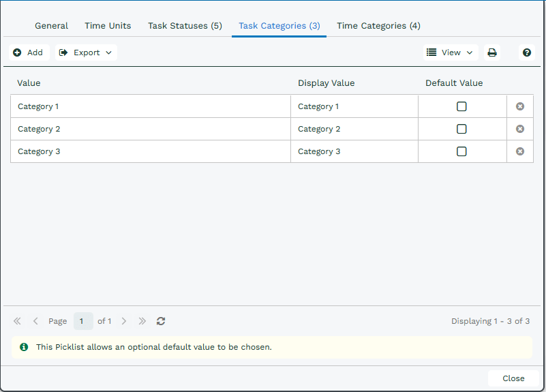Go to next page chevron
546x392 pixels.
point(123,321)
